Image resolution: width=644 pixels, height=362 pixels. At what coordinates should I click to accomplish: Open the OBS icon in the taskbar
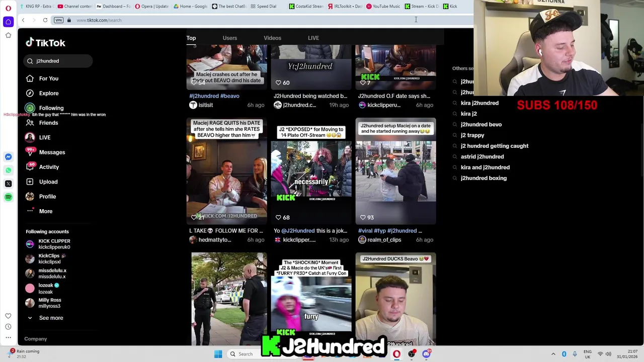click(x=412, y=354)
